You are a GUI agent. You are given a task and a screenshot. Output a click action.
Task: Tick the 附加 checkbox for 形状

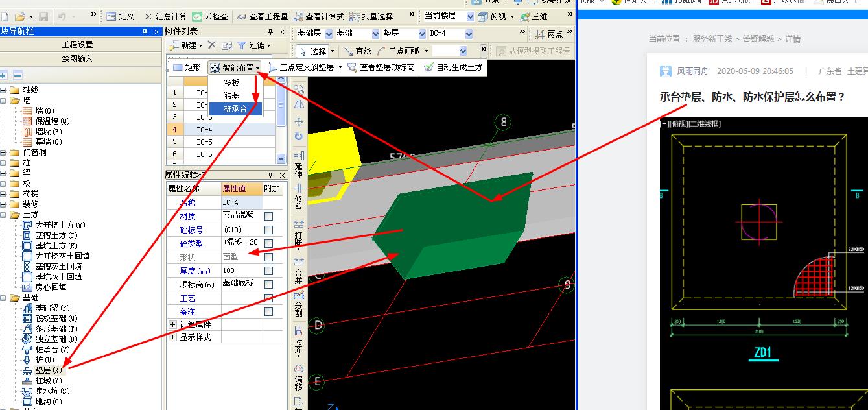point(268,257)
